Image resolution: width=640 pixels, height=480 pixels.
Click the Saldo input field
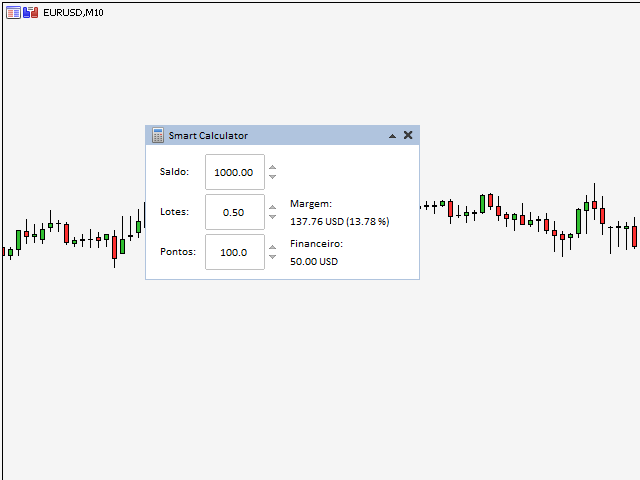tap(235, 172)
